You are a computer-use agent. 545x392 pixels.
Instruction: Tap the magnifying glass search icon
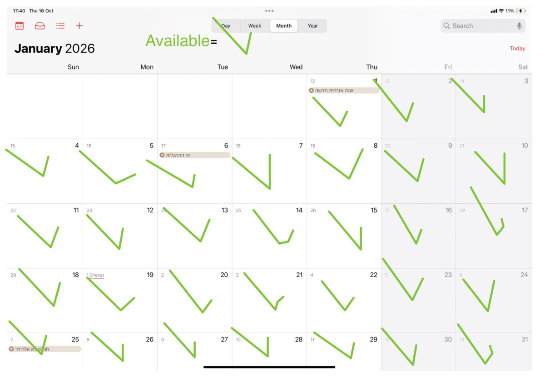click(x=447, y=26)
